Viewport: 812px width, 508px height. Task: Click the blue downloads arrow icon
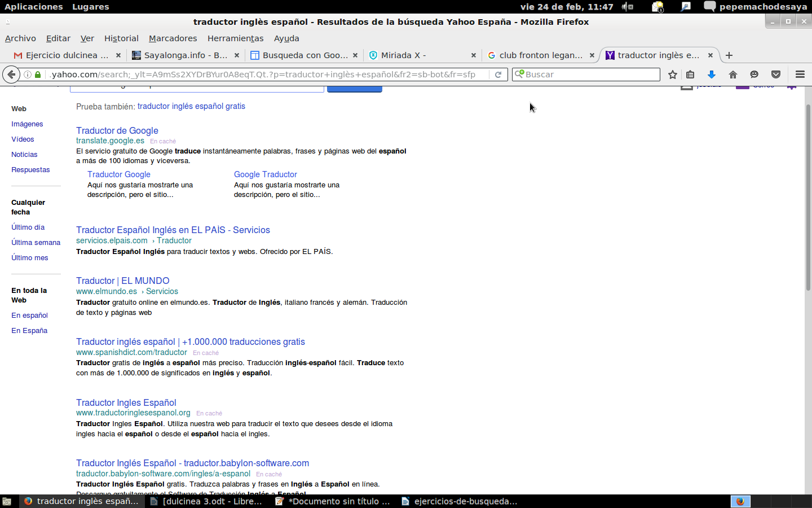tap(712, 75)
